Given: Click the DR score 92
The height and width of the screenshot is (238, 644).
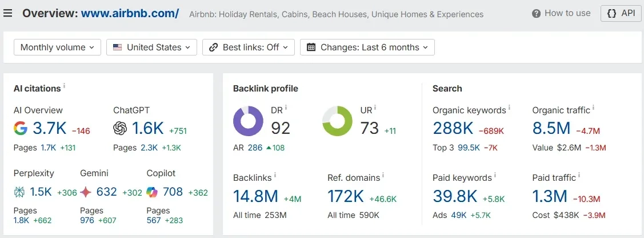Looking at the screenshot, I should click(x=281, y=128).
